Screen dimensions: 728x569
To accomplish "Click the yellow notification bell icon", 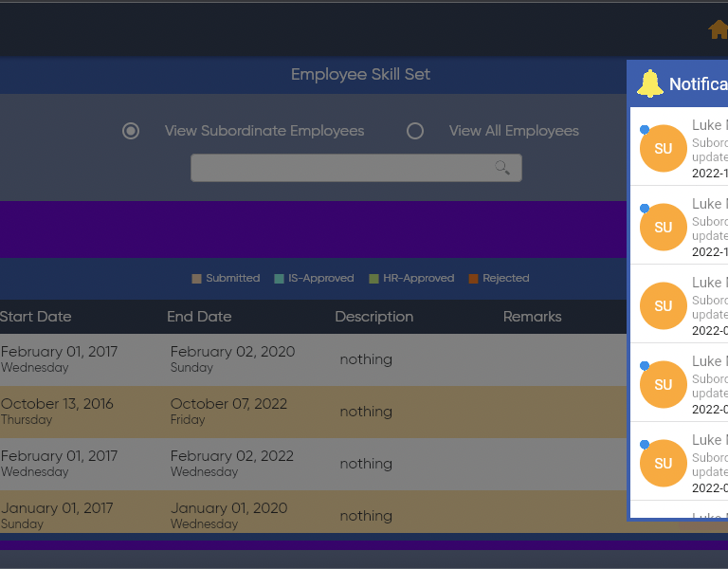I will 650,83.
